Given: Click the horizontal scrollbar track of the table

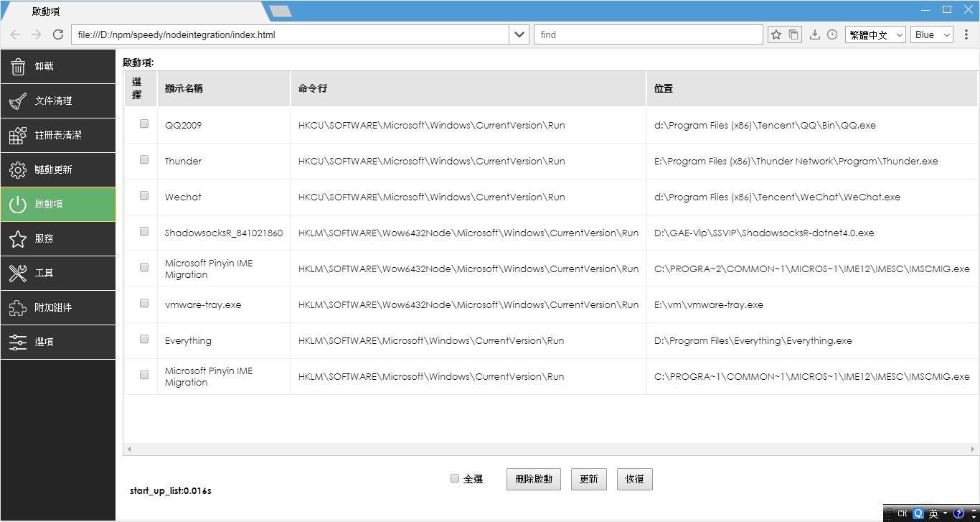Looking at the screenshot, I should click(x=551, y=449).
